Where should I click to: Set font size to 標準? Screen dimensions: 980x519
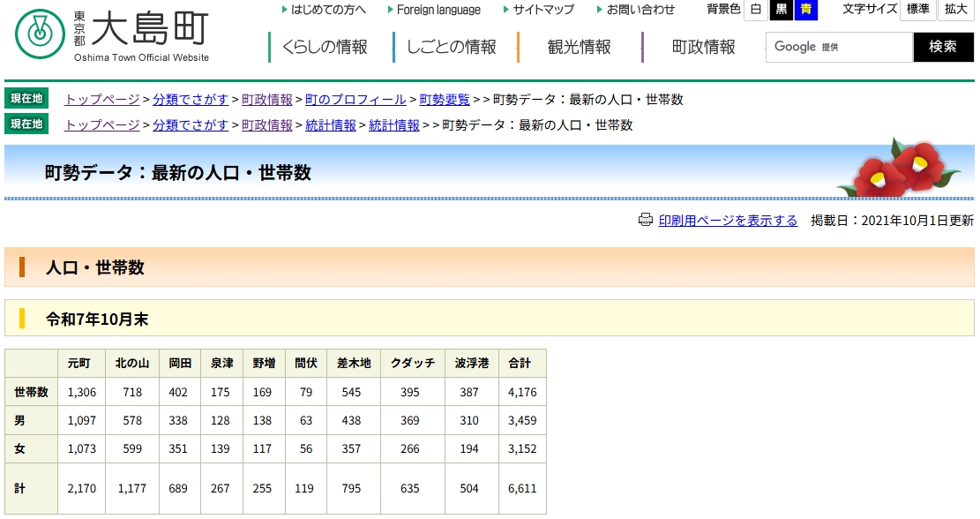point(918,10)
